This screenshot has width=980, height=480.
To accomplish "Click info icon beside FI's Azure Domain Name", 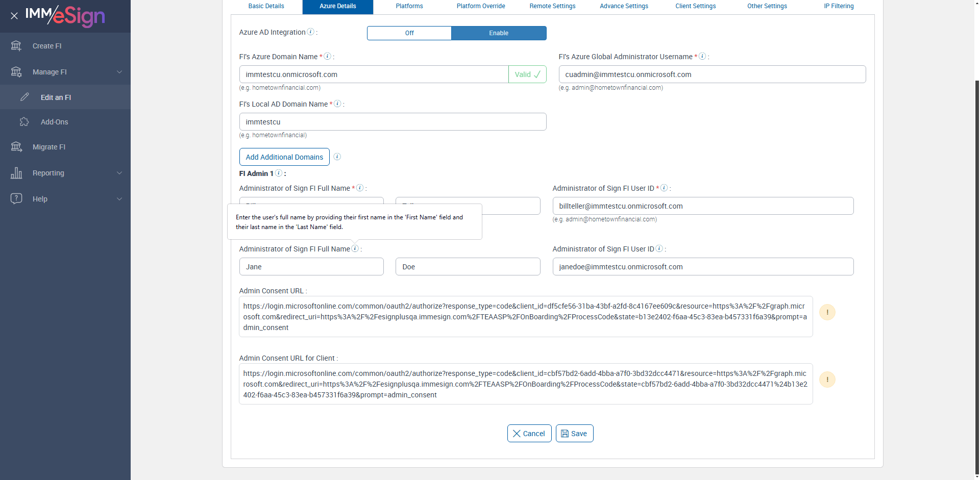I will (328, 56).
